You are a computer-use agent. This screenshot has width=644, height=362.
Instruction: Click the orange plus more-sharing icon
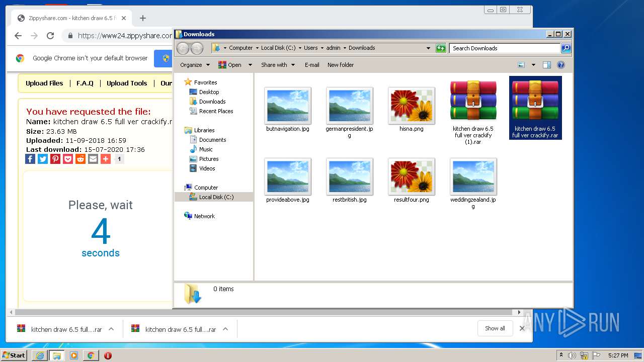(106, 159)
